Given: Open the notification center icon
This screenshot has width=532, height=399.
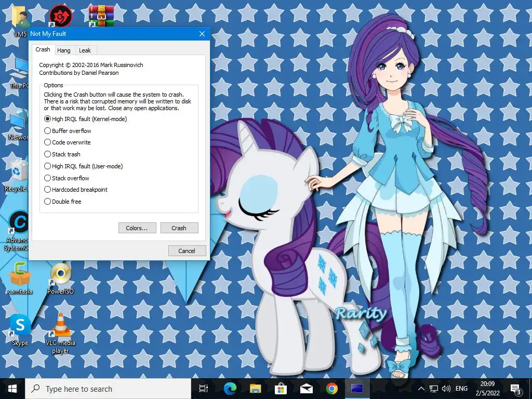Looking at the screenshot, I should (516, 389).
